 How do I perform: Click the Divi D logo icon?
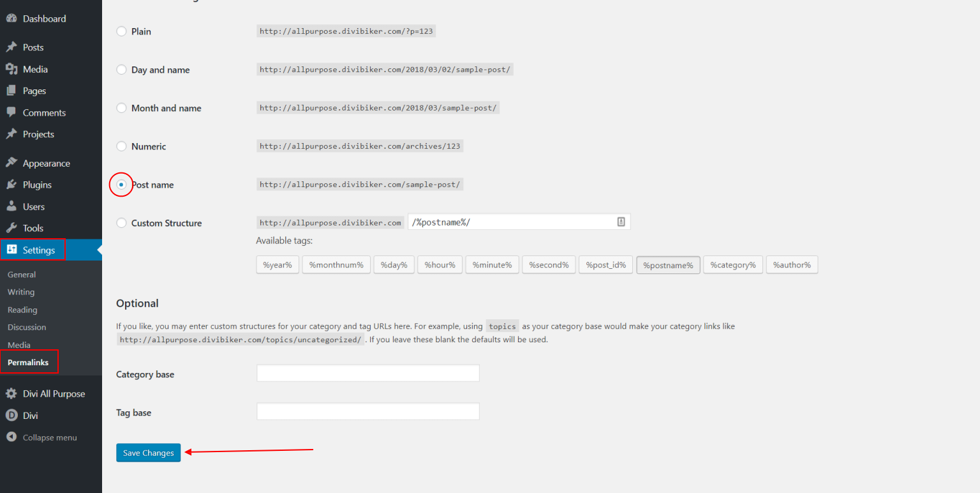coord(11,415)
